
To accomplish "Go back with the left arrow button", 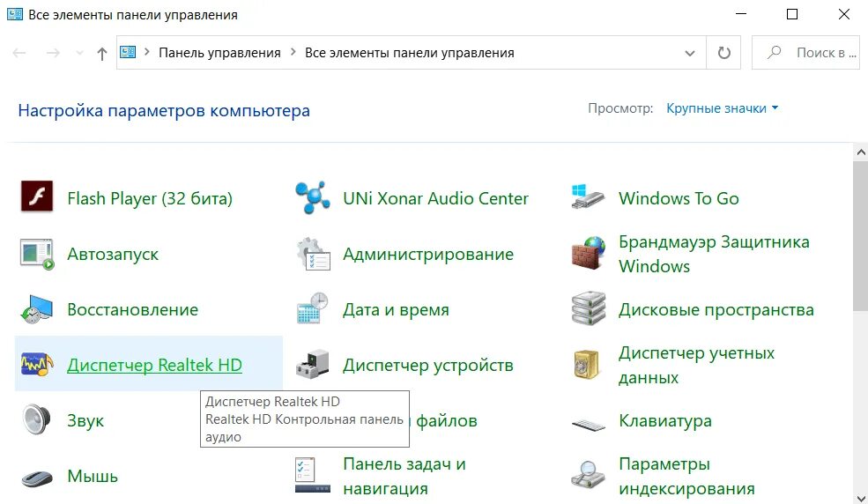I will pos(19,53).
